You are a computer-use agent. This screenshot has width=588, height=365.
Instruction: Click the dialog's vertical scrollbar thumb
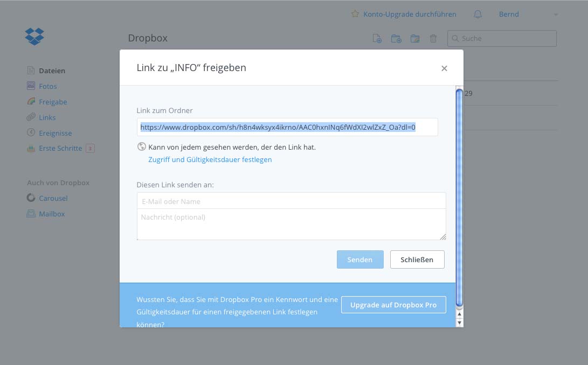[x=459, y=196]
